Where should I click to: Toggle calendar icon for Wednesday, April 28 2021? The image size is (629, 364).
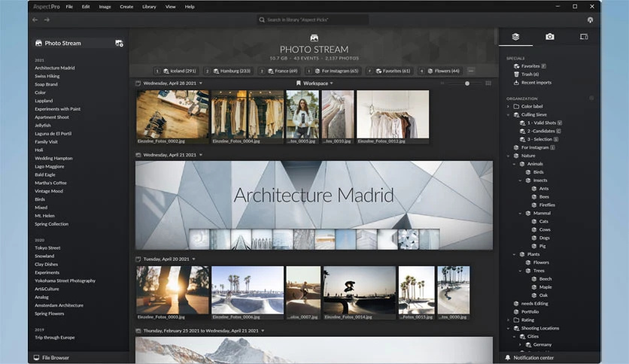point(138,83)
